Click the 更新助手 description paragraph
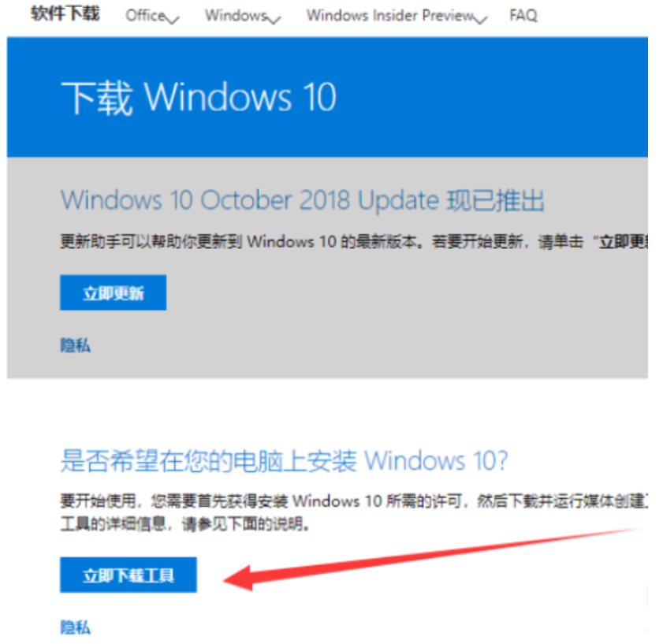Screen dimensions: 663x644 pyautogui.click(x=354, y=241)
